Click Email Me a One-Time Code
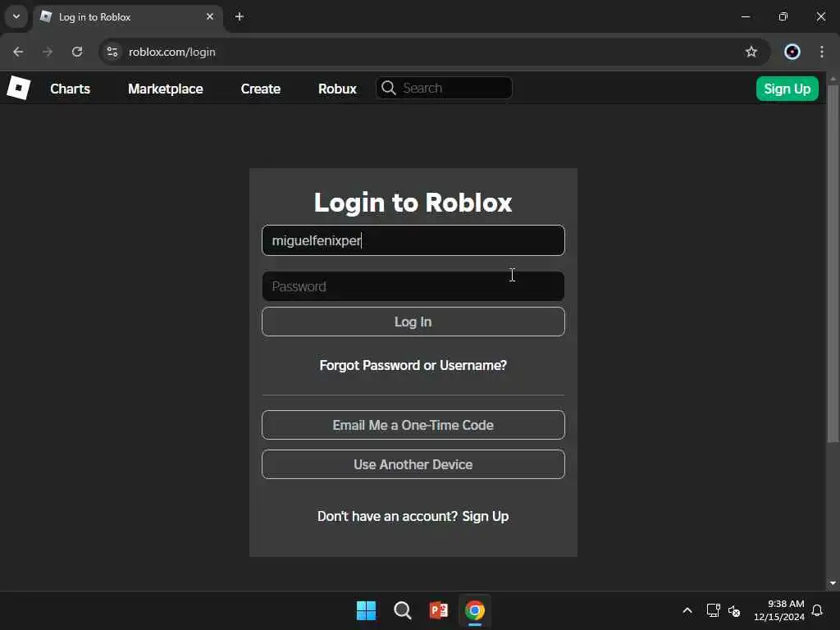 [x=413, y=425]
